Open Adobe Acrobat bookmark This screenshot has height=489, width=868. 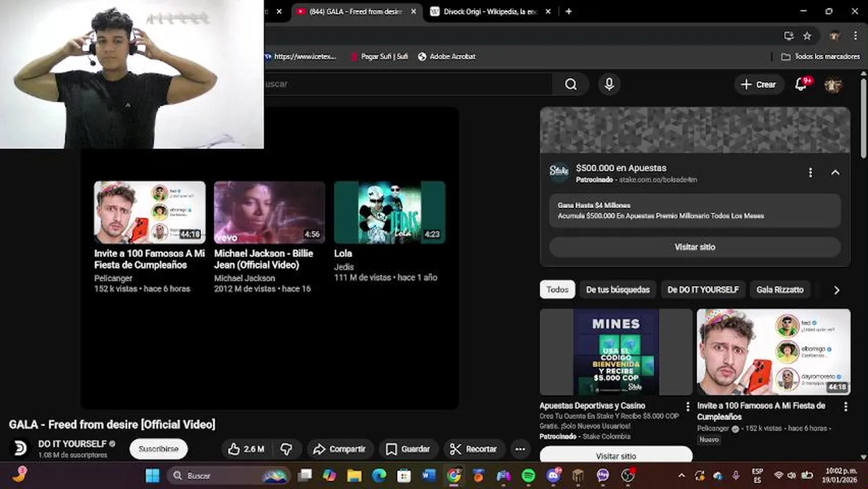tap(446, 56)
